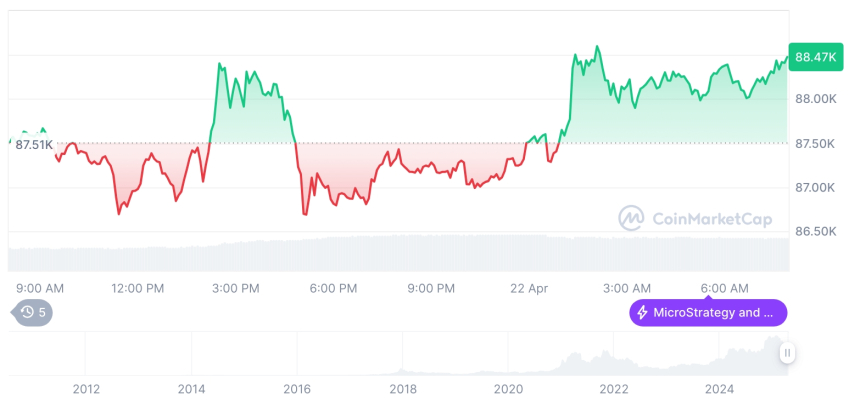
Task: Click the 9:00 AM time axis label
Action: (x=40, y=288)
